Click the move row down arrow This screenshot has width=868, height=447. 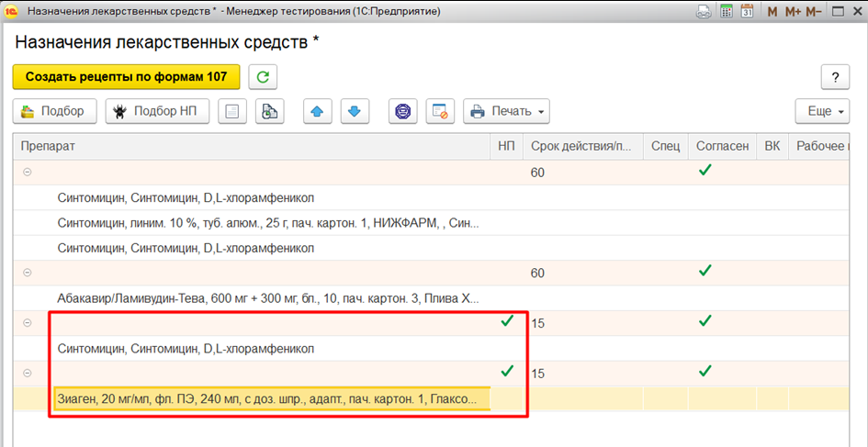(x=355, y=112)
